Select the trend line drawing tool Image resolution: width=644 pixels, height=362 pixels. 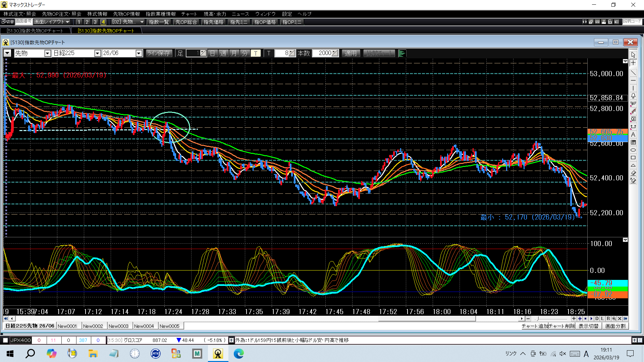click(633, 73)
